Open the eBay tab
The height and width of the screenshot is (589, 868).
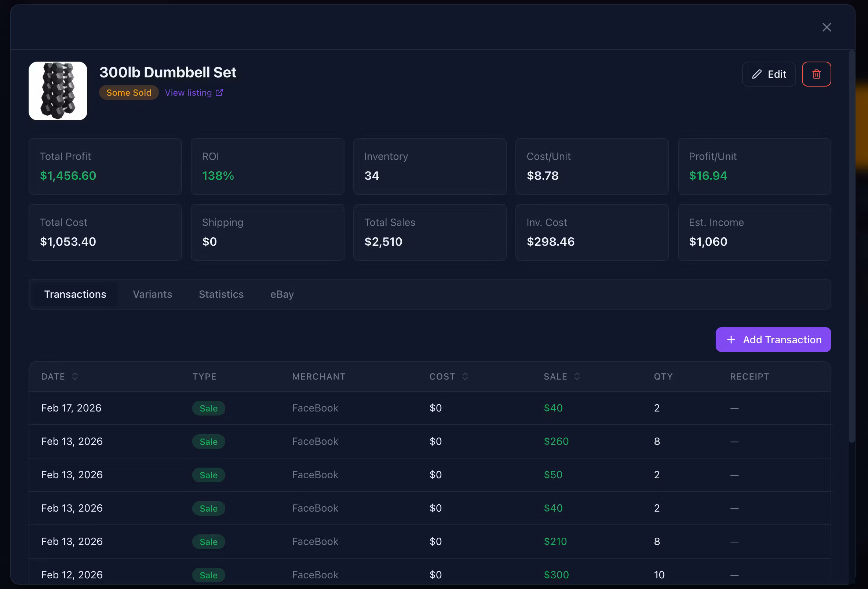(282, 294)
